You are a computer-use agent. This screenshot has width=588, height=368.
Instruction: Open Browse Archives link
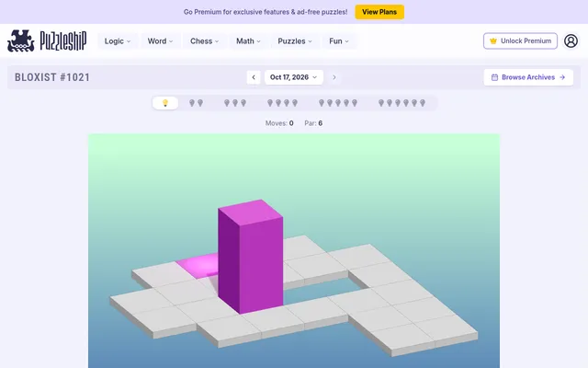coord(528,77)
